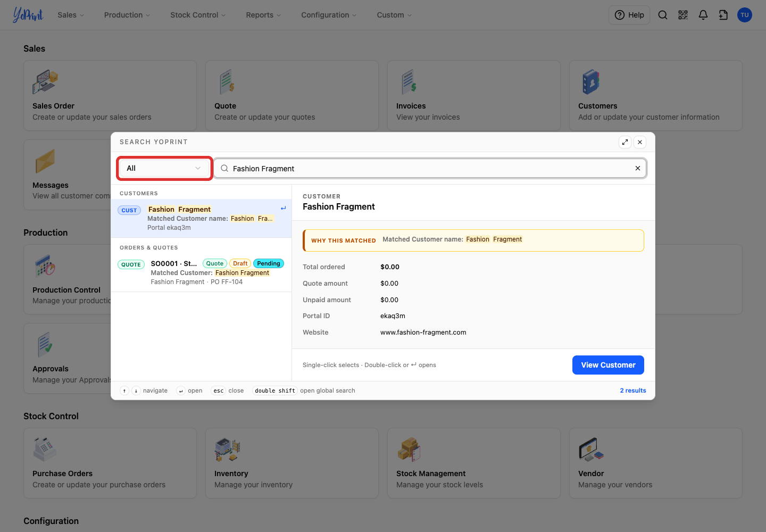Viewport: 766px width, 532px height.
Task: Click the 2 results count
Action: 633,390
